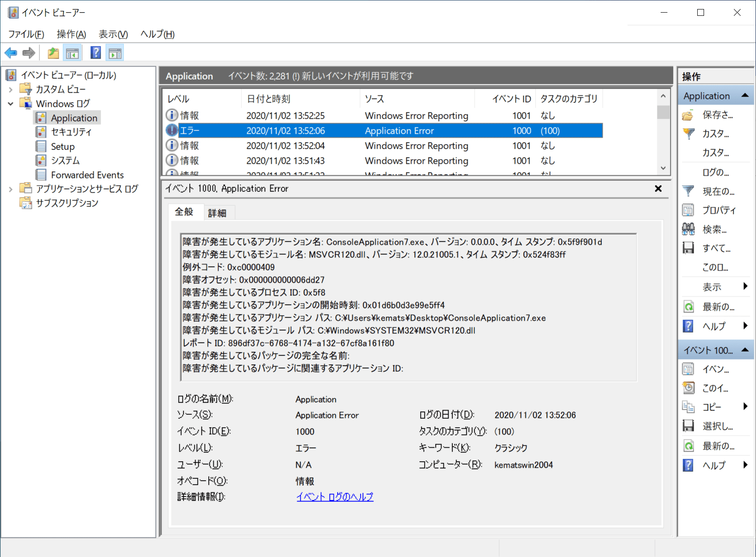Collapse the Application section in Actions pane
This screenshot has height=557, width=756.
(x=745, y=95)
